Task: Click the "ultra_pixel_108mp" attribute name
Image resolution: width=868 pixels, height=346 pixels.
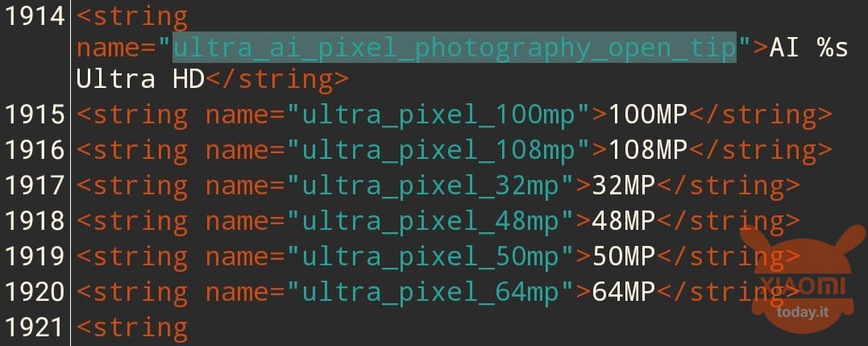Action: click(438, 150)
